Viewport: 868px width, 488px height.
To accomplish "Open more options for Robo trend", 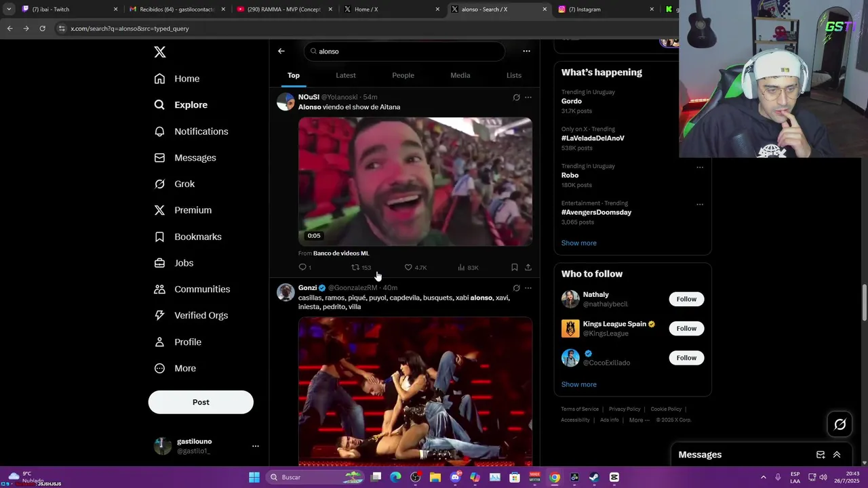I will pyautogui.click(x=700, y=167).
